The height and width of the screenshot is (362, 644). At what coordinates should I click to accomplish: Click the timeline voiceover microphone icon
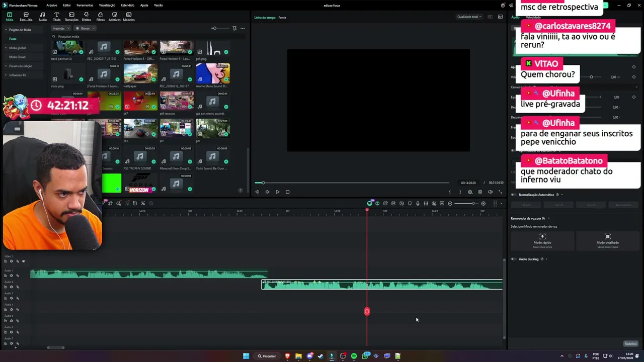click(x=418, y=203)
